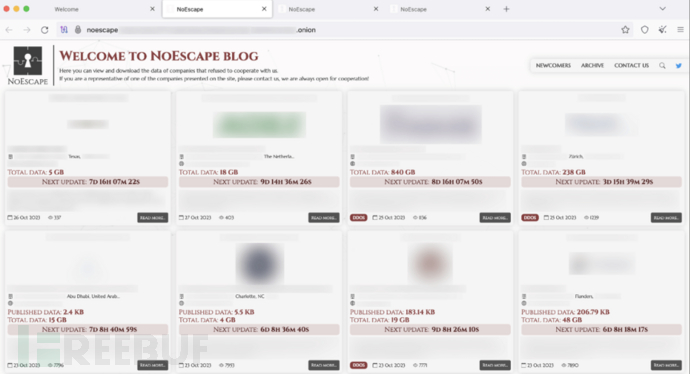Open the Twitter bird icon link
Image resolution: width=690 pixels, height=374 pixels.
coord(679,66)
